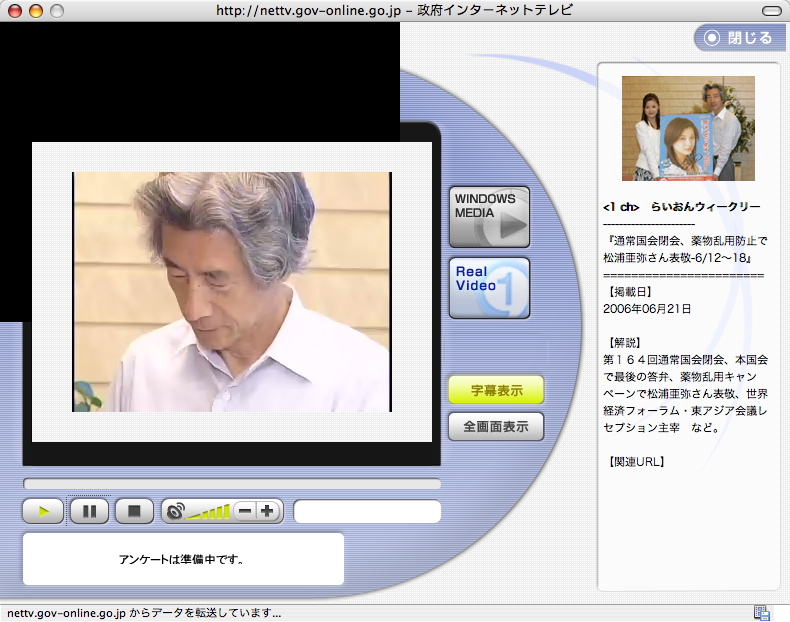Viewport: 790px width, 622px height.
Task: Click the video playback area
Action: click(231, 292)
